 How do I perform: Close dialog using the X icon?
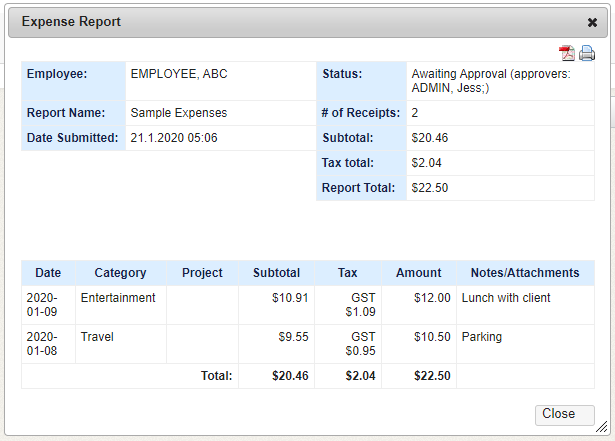tap(592, 22)
